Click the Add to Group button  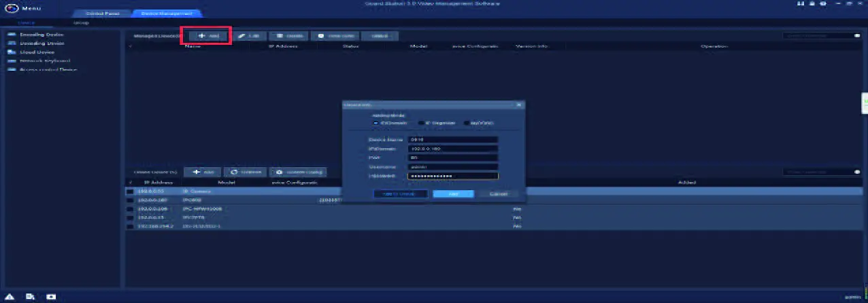point(400,194)
